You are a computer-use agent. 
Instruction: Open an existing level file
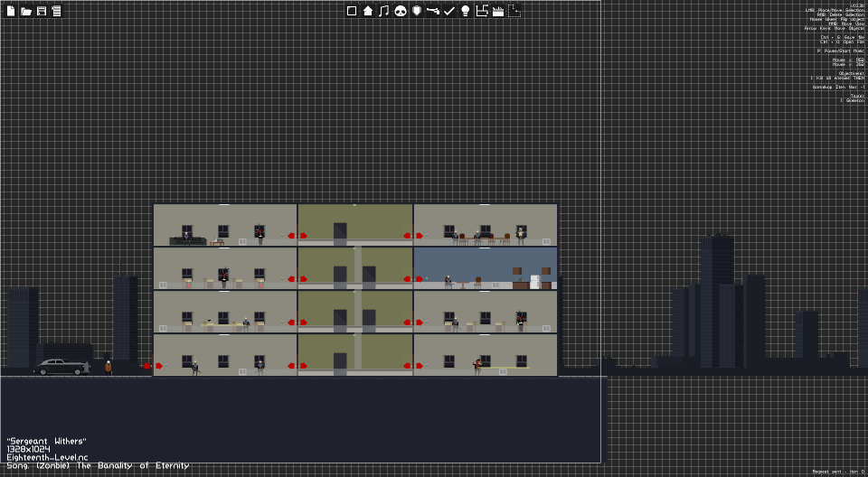point(26,11)
